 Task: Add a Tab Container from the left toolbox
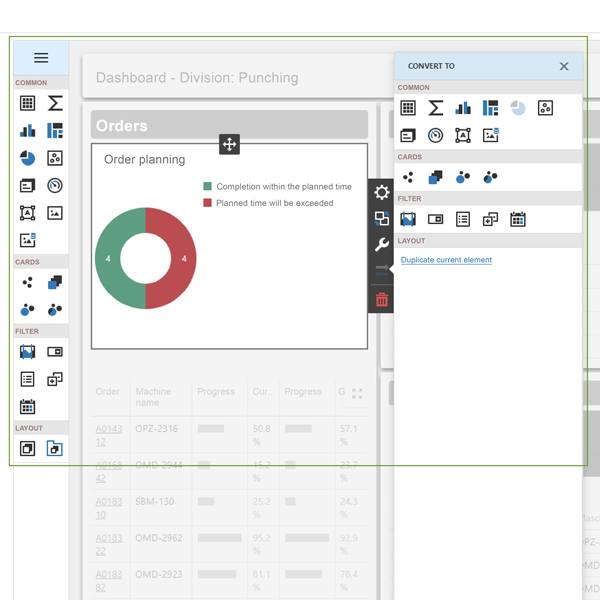[55, 448]
